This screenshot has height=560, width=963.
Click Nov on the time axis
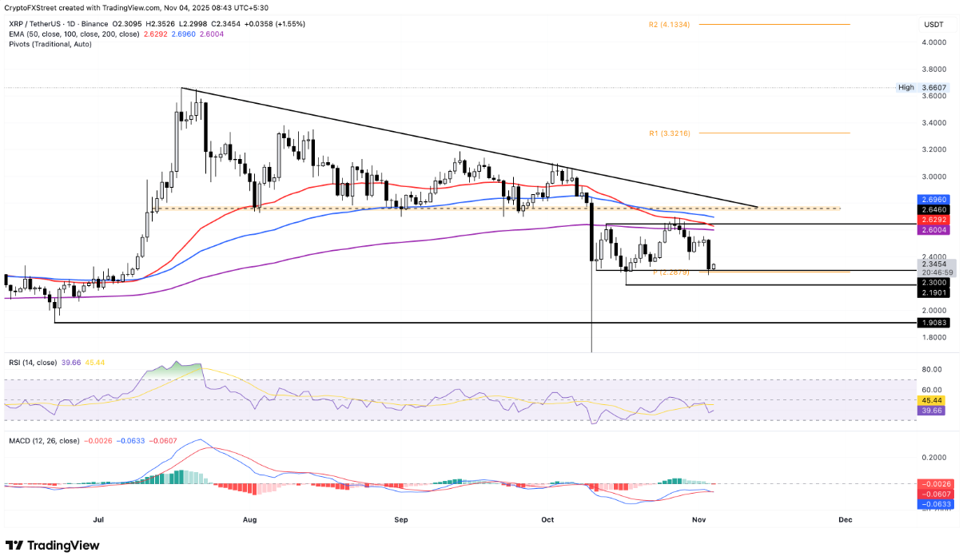[x=698, y=519]
